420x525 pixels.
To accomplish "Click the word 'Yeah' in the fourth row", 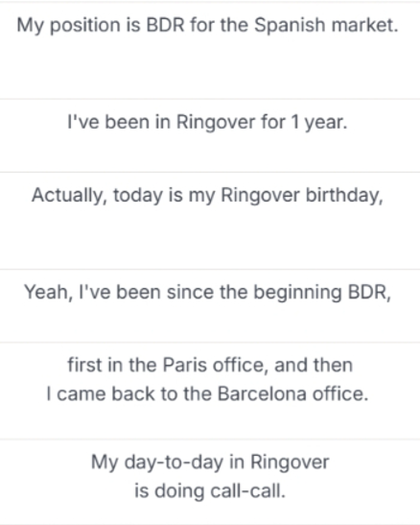I will (49, 293).
